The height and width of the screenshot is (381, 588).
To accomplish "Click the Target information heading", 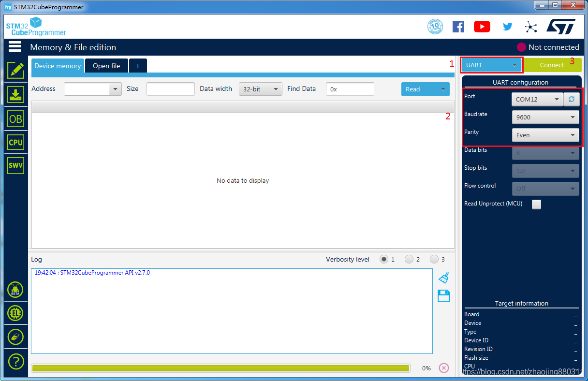I will tap(521, 303).
